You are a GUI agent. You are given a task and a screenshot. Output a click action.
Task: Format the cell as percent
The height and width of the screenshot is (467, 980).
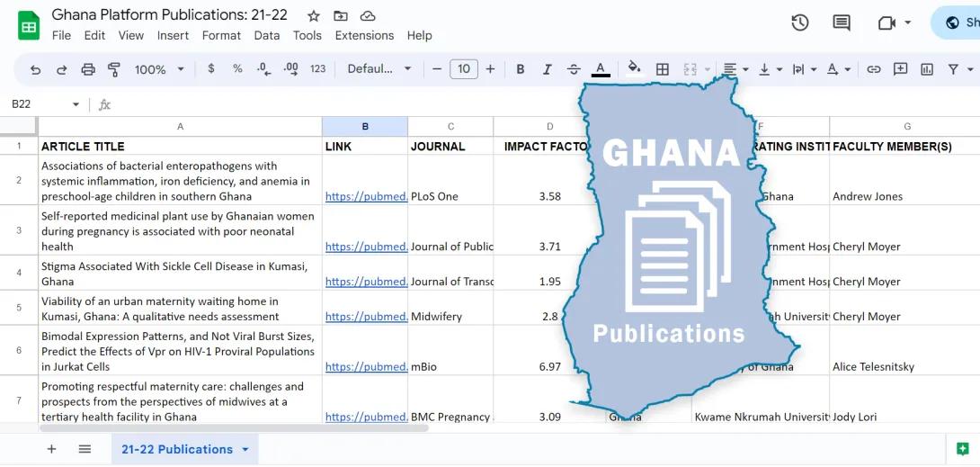[x=237, y=68]
